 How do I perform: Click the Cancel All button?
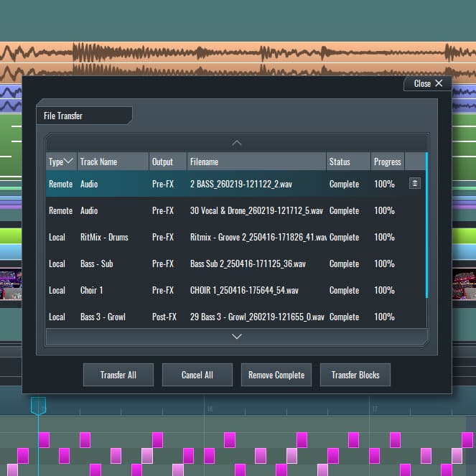point(197,375)
